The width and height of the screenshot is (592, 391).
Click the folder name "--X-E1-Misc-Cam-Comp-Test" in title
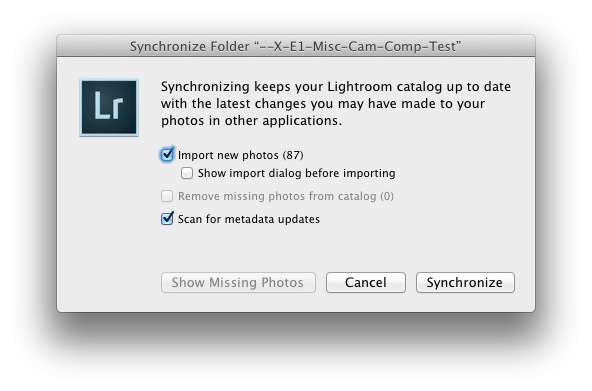tap(358, 46)
